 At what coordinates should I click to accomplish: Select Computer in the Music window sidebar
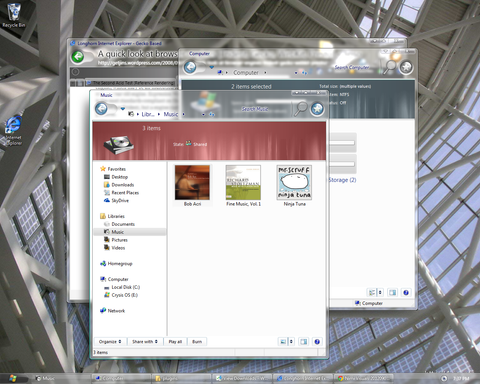tap(118, 279)
